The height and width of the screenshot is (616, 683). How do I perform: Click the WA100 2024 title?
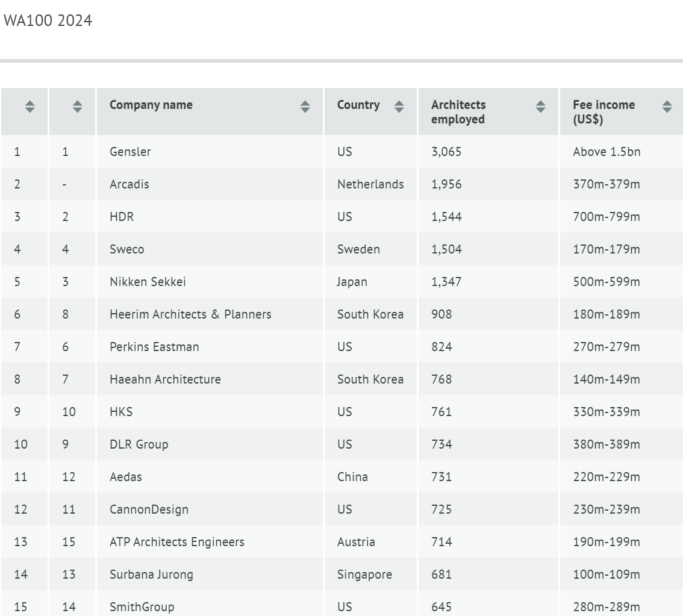point(48,20)
